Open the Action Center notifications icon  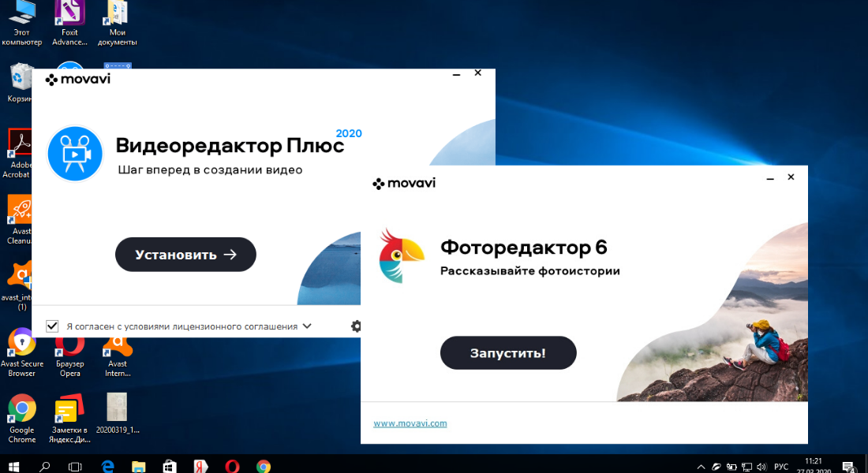[848, 467]
